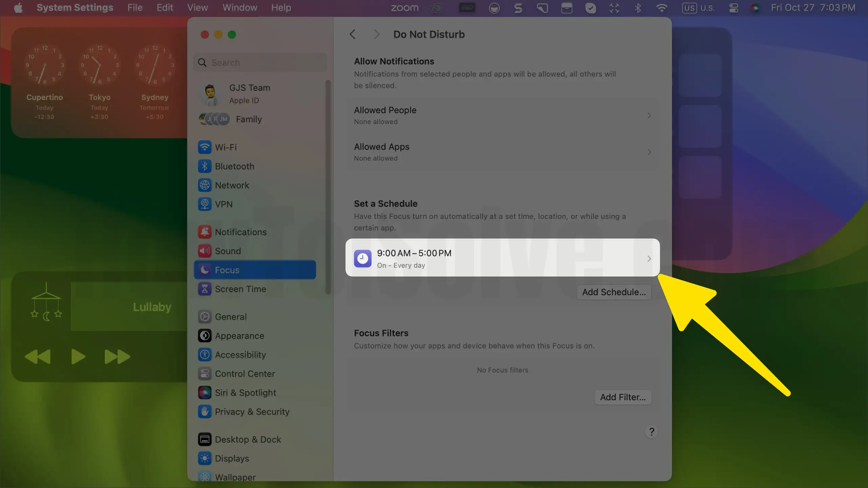This screenshot has width=868, height=488.
Task: Go forward with the right chevron
Action: pos(376,34)
